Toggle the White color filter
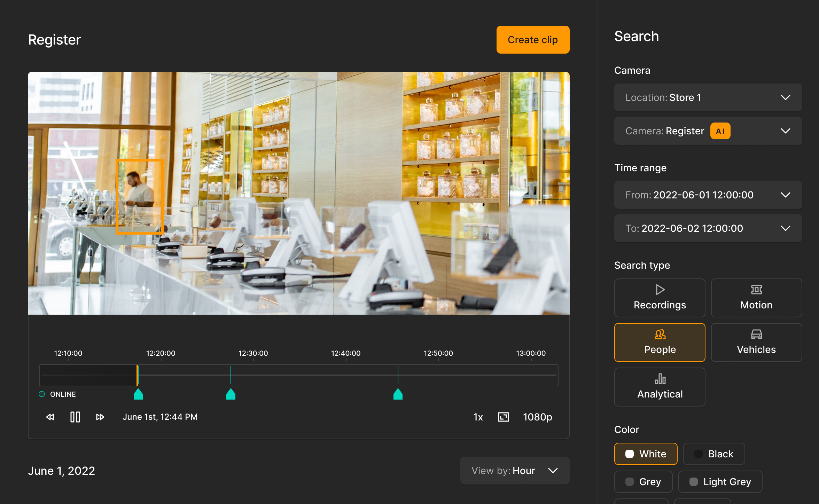Screen dimensions: 819x504 point(646,454)
